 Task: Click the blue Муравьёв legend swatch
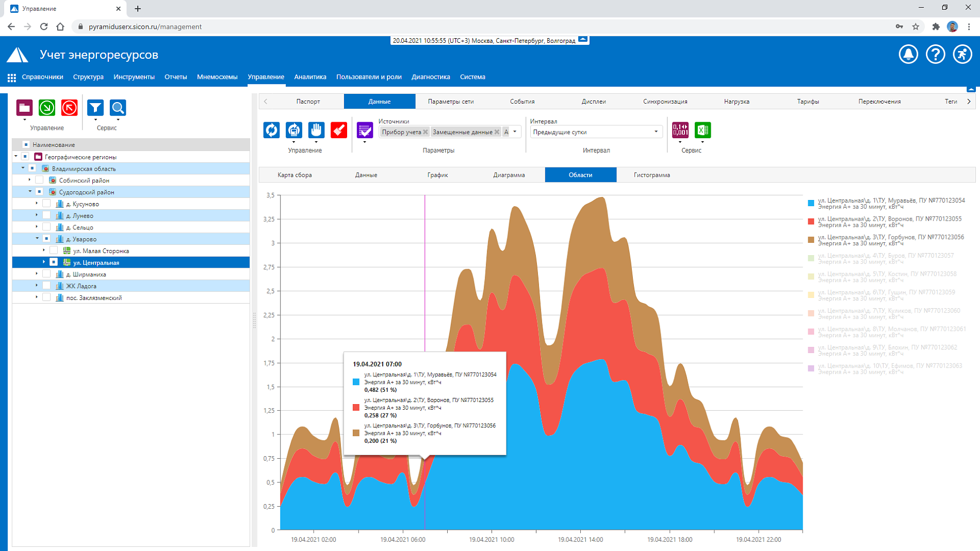click(x=811, y=203)
